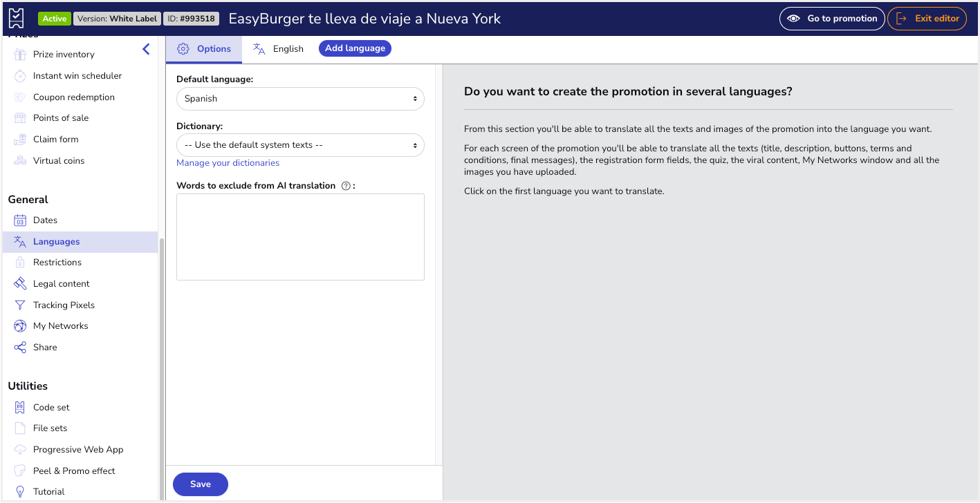Click the Instant win scheduler clock icon
Screen dimensions: 980x503
click(20, 76)
